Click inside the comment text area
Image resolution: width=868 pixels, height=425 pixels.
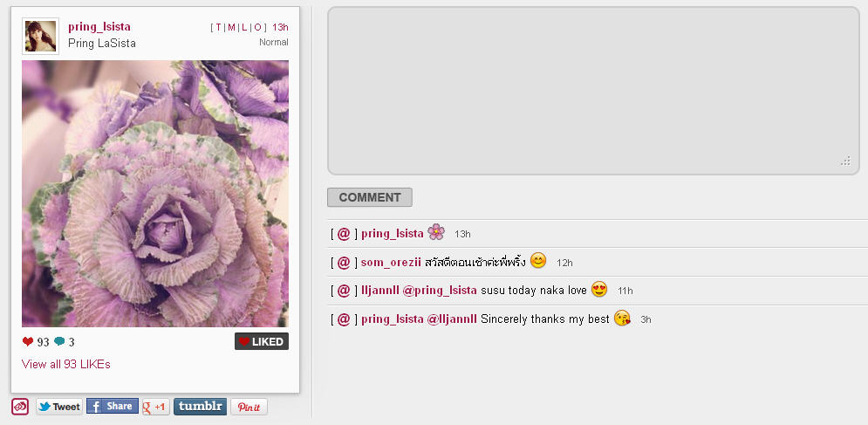click(x=593, y=91)
